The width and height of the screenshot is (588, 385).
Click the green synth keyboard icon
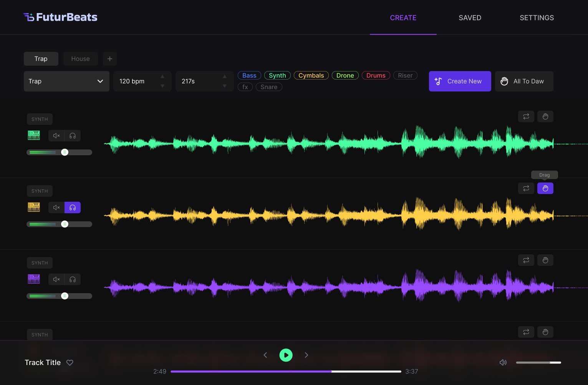point(34,136)
